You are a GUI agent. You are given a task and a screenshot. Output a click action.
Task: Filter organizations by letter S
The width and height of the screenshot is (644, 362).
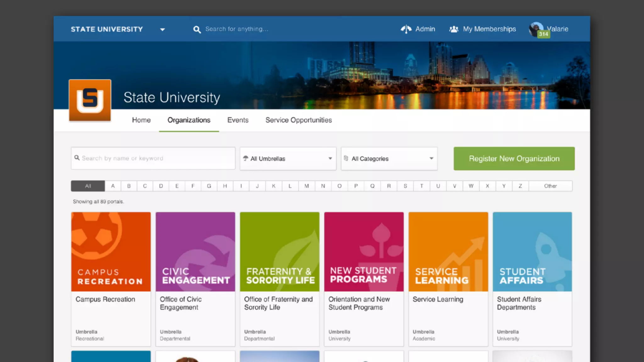click(x=405, y=186)
